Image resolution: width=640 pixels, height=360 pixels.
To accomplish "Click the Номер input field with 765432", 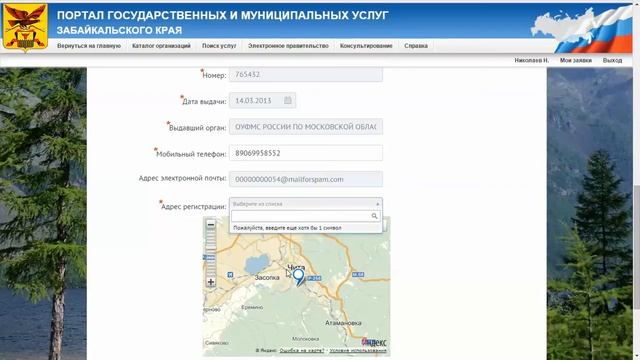I will click(306, 75).
